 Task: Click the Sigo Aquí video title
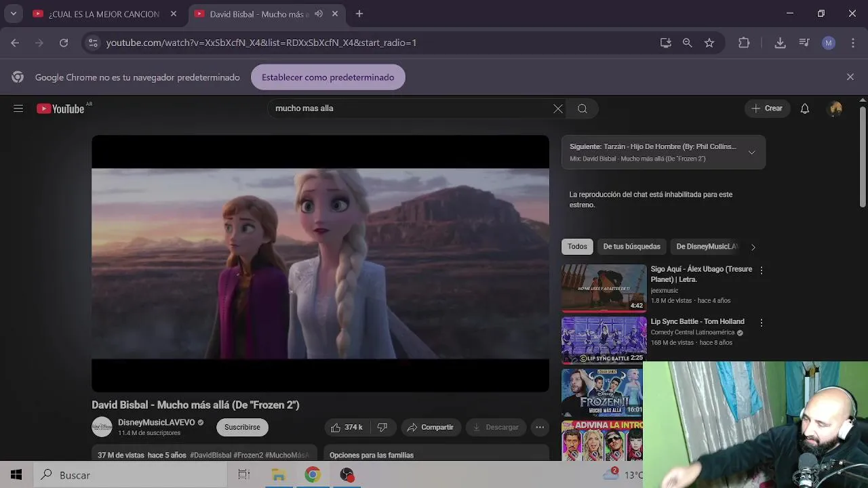701,274
